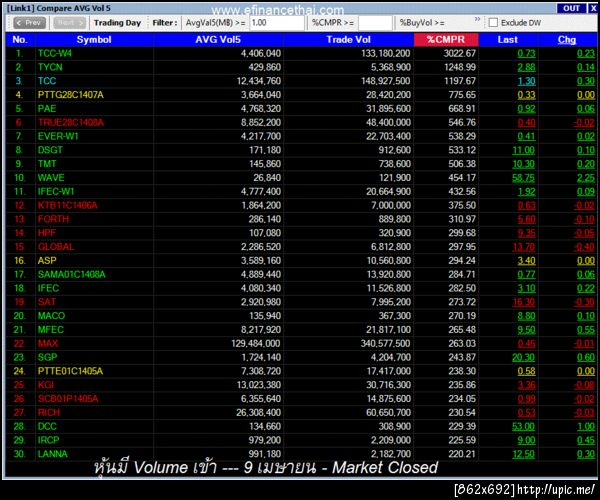600x500 pixels.
Task: Select symbol ASP
Action: click(47, 261)
